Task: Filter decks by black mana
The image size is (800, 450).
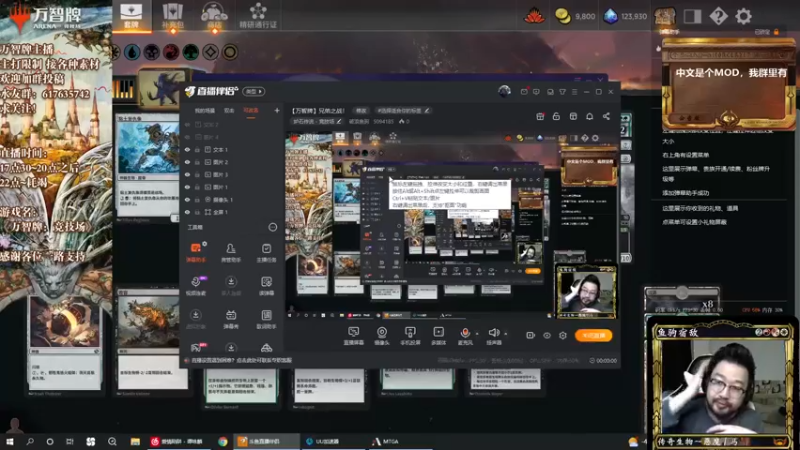Action: pyautogui.click(x=152, y=52)
